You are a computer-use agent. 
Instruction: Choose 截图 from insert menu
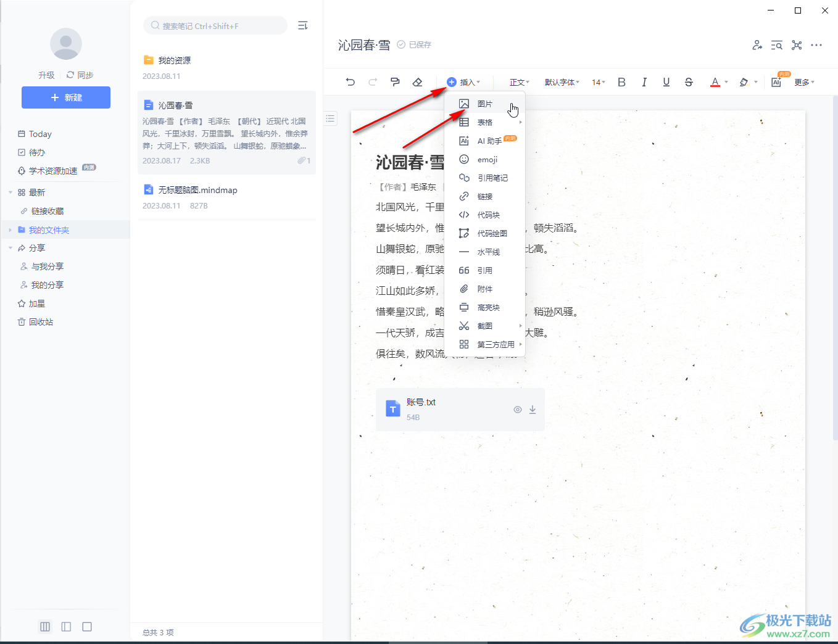click(484, 326)
